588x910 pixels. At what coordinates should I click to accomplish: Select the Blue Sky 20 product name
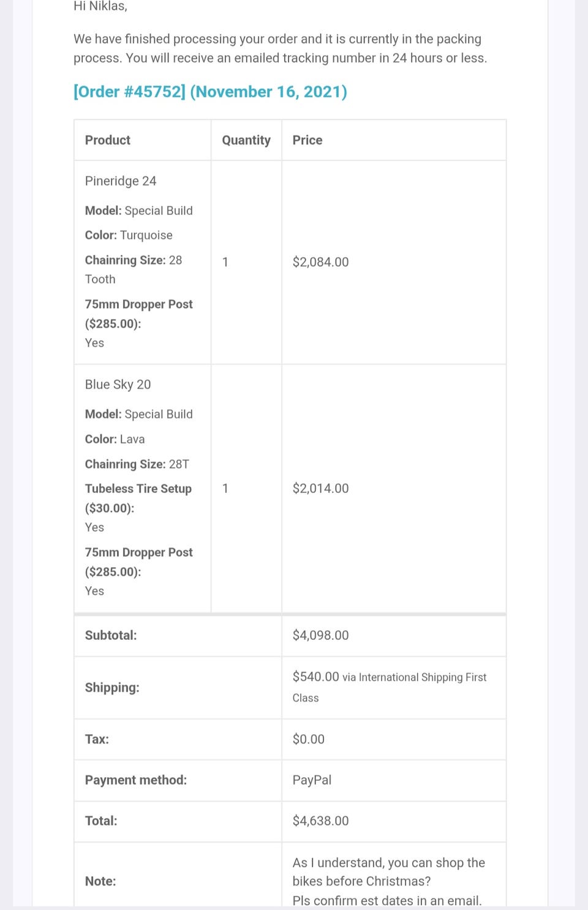(x=118, y=385)
